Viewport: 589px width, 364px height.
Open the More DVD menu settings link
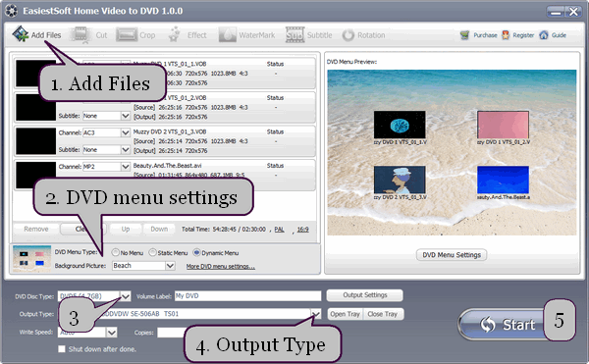(x=221, y=267)
